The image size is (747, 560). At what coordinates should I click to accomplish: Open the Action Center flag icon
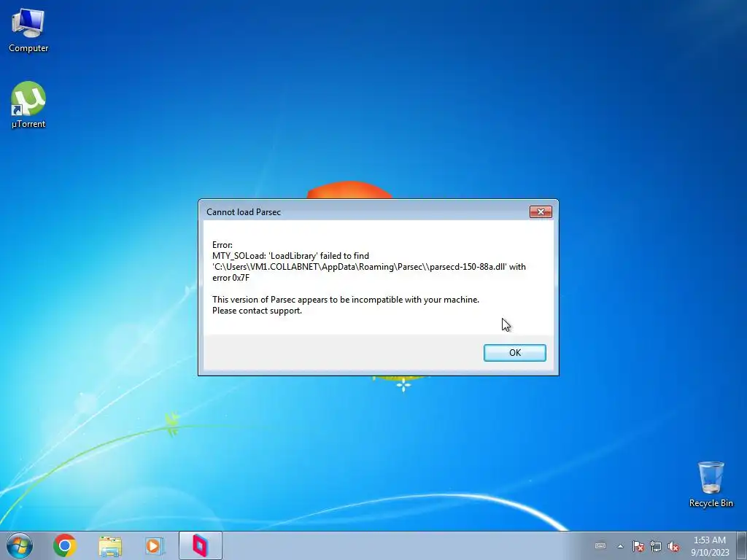coord(638,546)
